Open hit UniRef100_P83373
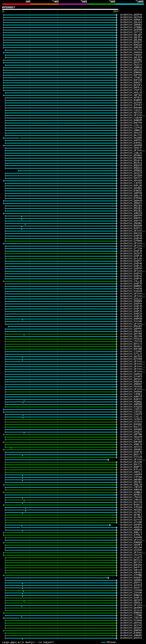Image resolution: width=146 pixels, height=644 pixels. coord(131,65)
